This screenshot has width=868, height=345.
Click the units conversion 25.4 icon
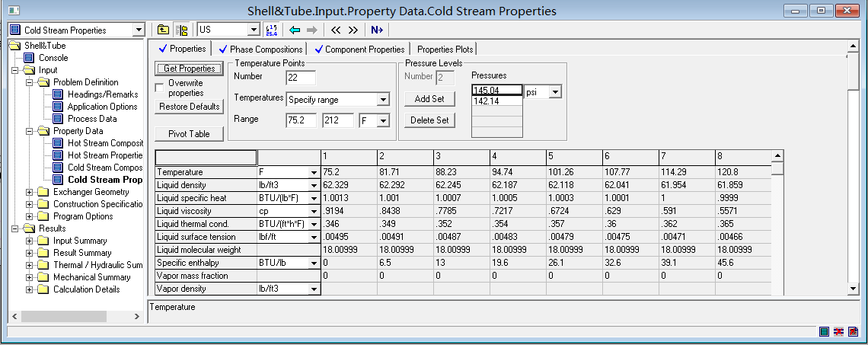(x=271, y=30)
